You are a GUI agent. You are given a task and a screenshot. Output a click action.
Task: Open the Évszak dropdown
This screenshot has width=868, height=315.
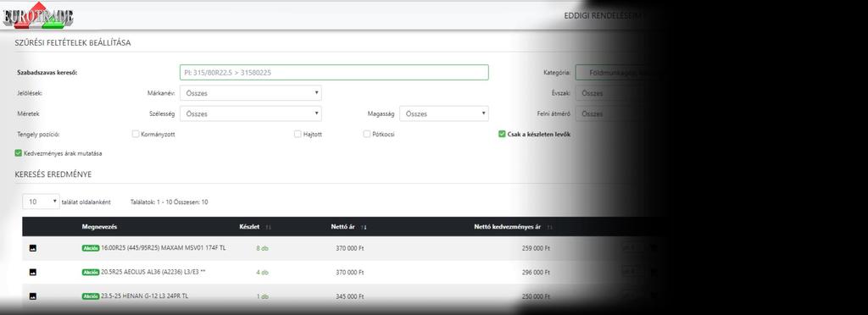pos(620,93)
